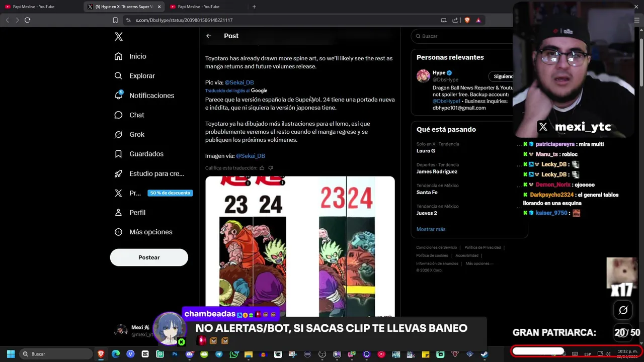This screenshot has width=644, height=362.
Task: Open Telegram from the taskbar
Action: coord(219,354)
